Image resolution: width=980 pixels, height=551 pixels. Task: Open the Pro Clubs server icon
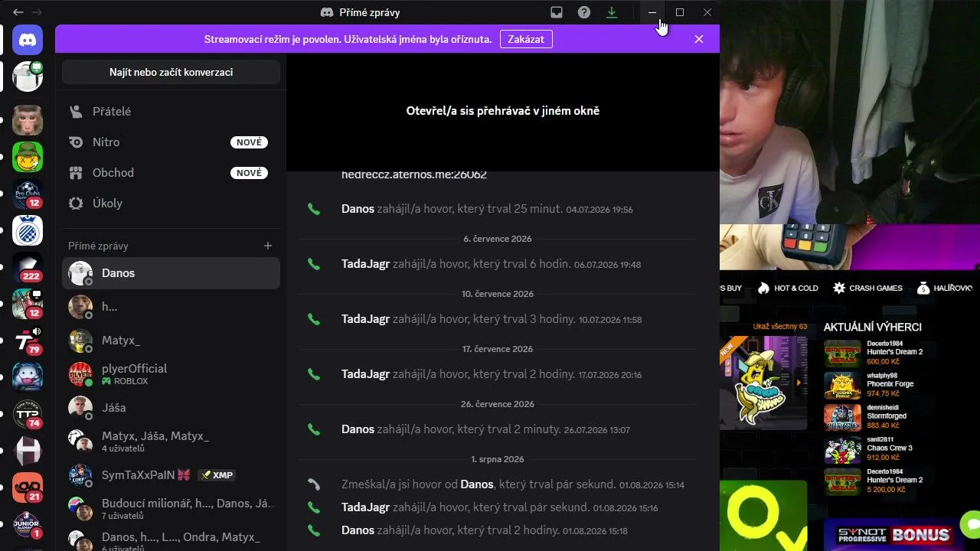click(28, 194)
